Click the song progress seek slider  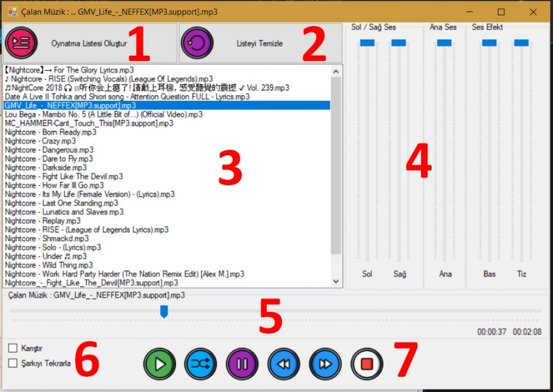pos(164,311)
